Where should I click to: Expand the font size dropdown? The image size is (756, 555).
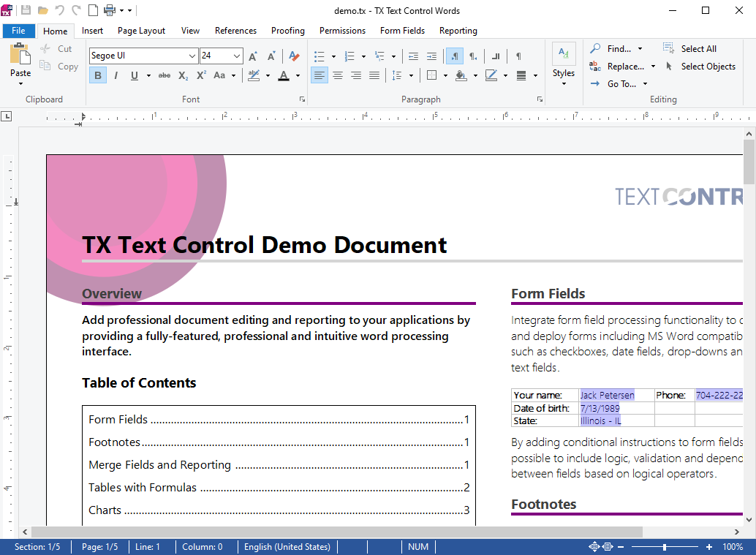pos(237,56)
